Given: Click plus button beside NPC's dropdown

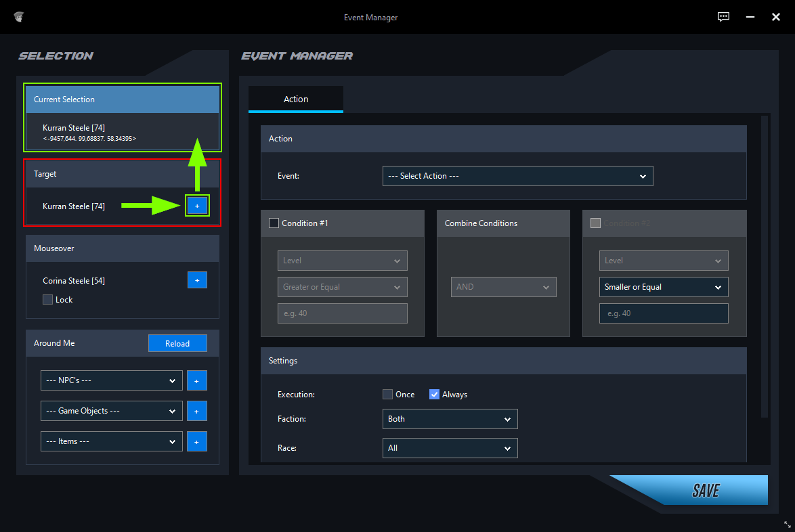Looking at the screenshot, I should tap(197, 380).
